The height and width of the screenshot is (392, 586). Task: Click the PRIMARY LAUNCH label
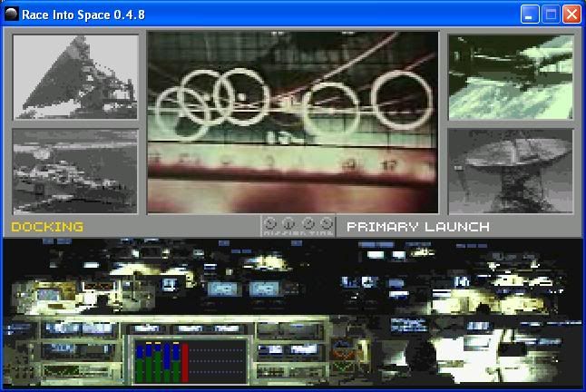(x=418, y=227)
